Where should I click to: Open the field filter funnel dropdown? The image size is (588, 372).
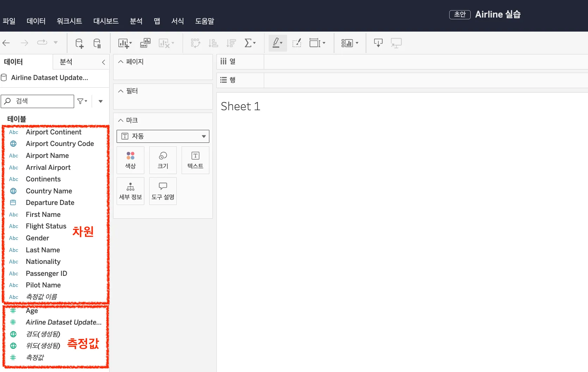coord(82,101)
